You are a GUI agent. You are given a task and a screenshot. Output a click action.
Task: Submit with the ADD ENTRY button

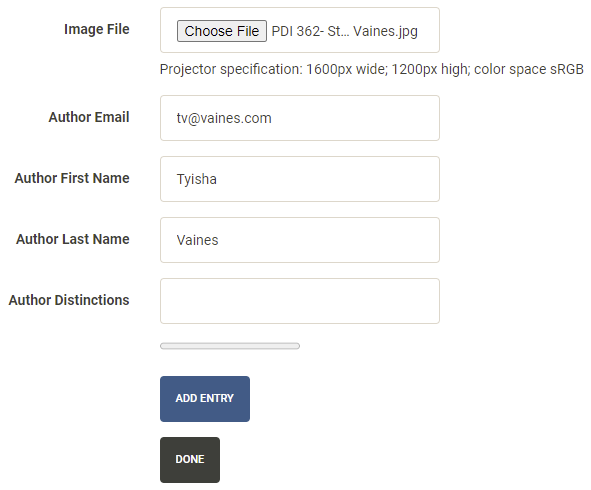coord(205,399)
